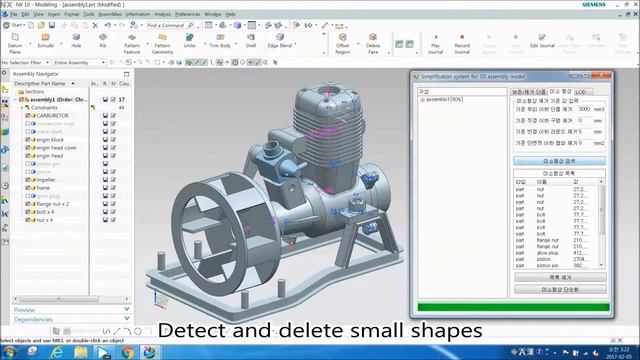
Task: Start Record Journal
Action: coord(462,43)
